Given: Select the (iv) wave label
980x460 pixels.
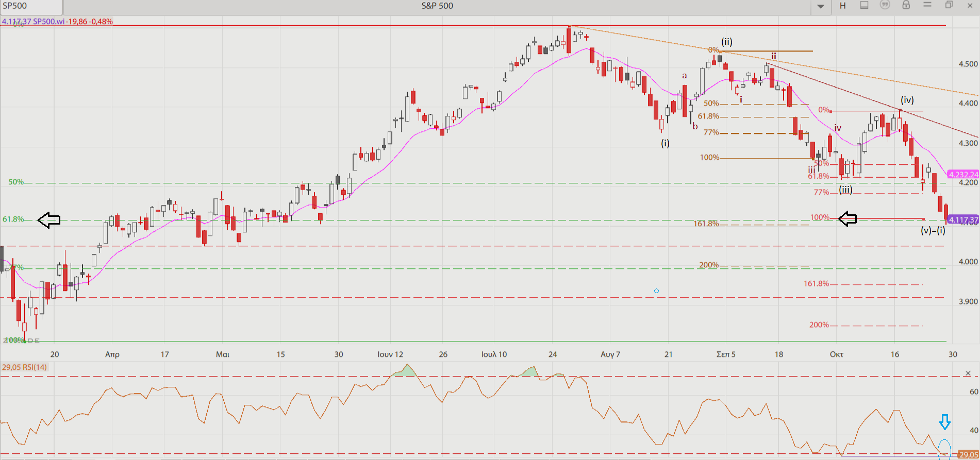Looking at the screenshot, I should tap(907, 100).
